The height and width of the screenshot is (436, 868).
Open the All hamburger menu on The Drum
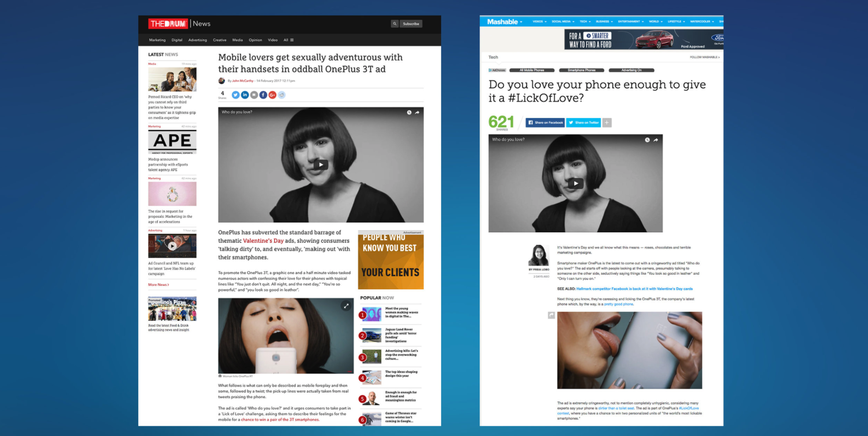[288, 40]
